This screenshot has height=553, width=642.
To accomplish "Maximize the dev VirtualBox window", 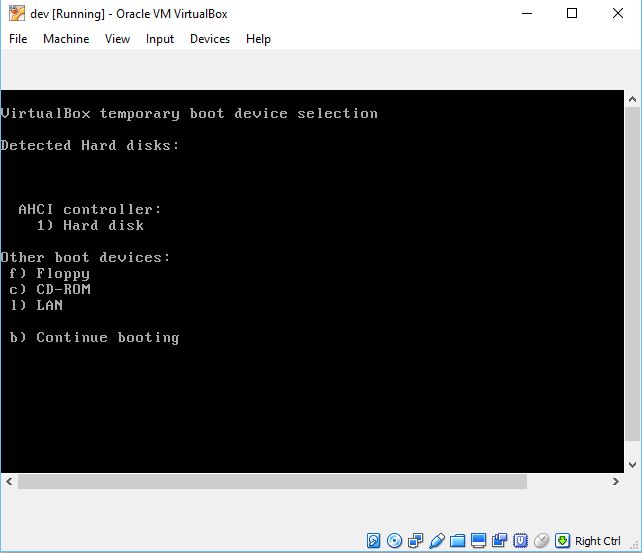I will coord(572,14).
